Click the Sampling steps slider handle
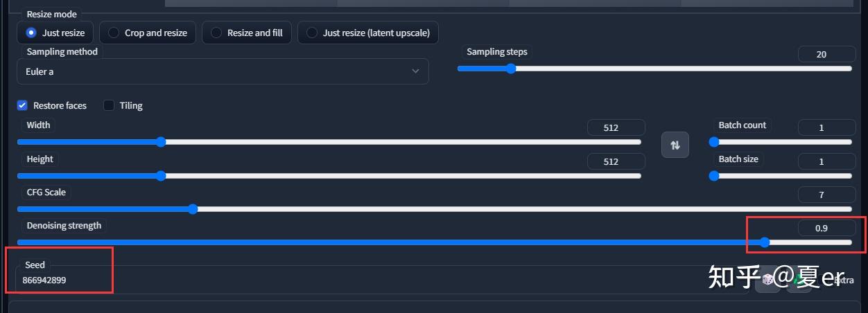Viewport: 868px width, 313px height. tap(511, 69)
